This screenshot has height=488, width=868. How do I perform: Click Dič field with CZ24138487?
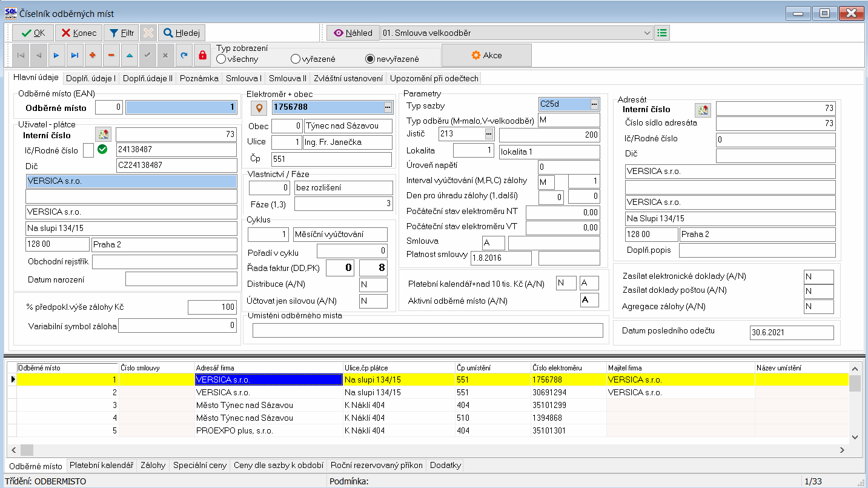[x=176, y=165]
